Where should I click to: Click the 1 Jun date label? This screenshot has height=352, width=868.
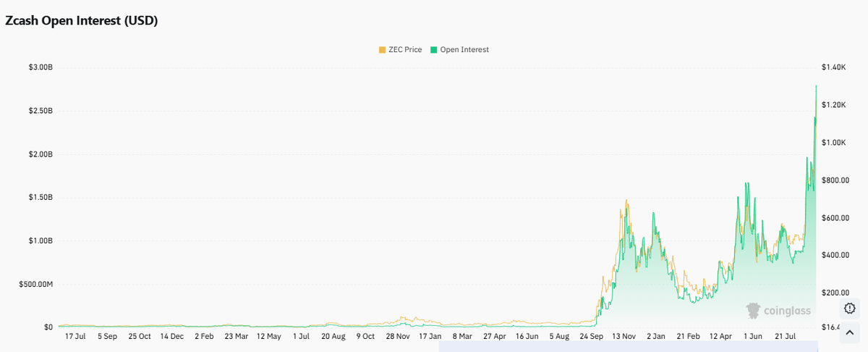[x=752, y=337]
